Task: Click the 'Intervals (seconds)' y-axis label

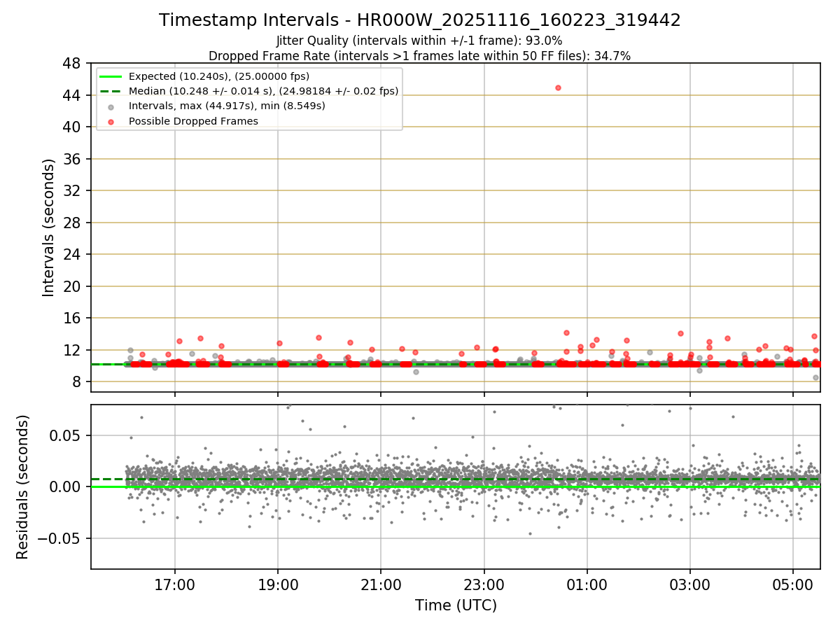Action: tap(49, 227)
